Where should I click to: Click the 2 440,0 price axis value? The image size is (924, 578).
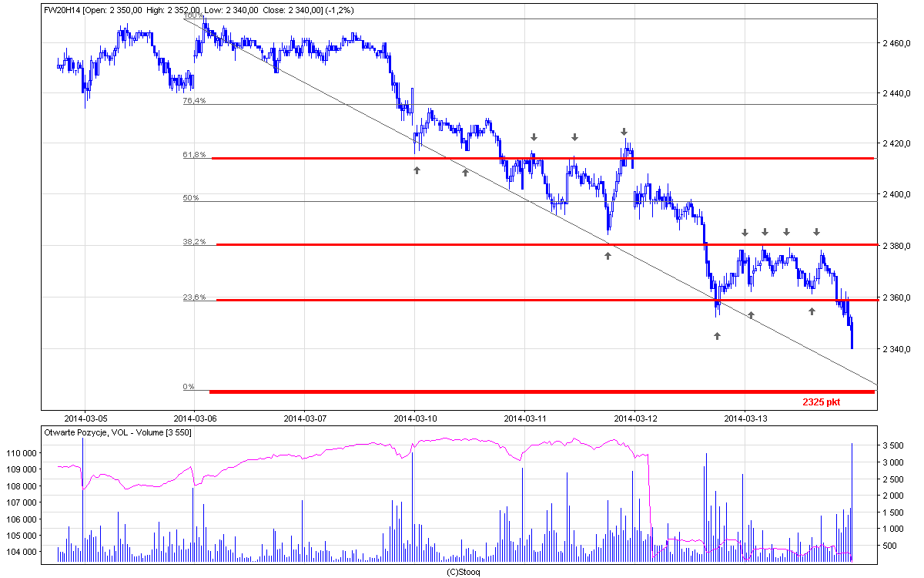pyautogui.click(x=898, y=93)
